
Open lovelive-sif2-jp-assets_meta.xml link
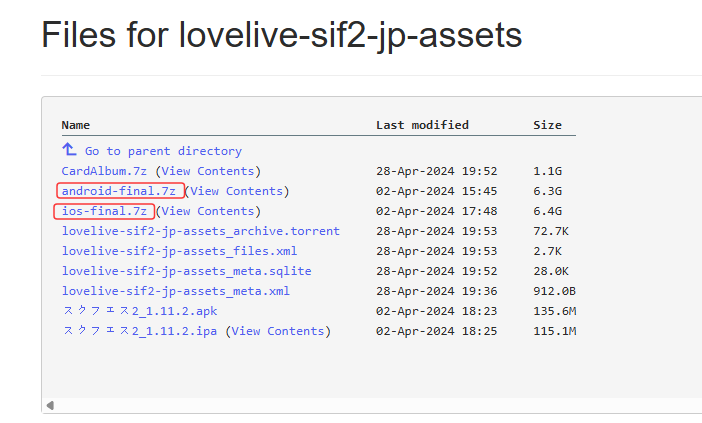point(176,291)
